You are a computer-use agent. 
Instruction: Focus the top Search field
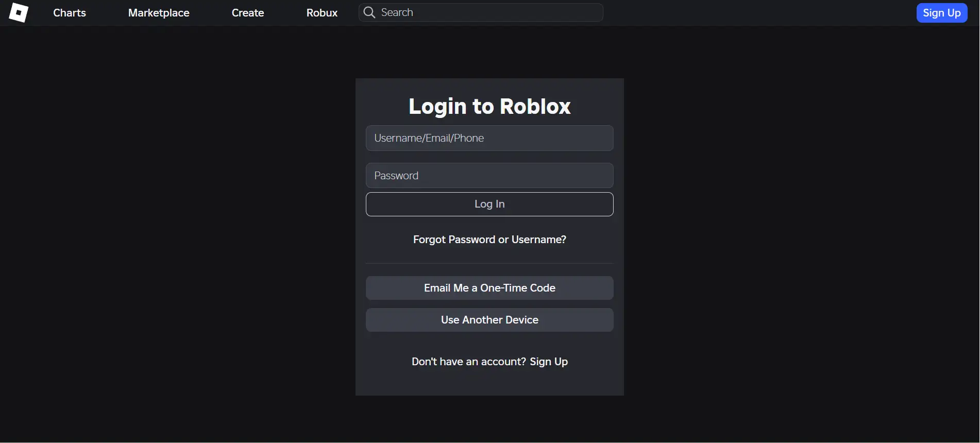pyautogui.click(x=481, y=12)
